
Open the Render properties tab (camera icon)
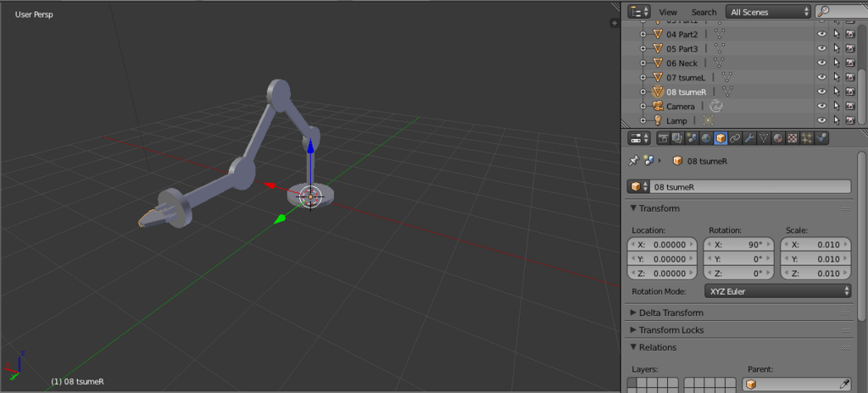(663, 138)
